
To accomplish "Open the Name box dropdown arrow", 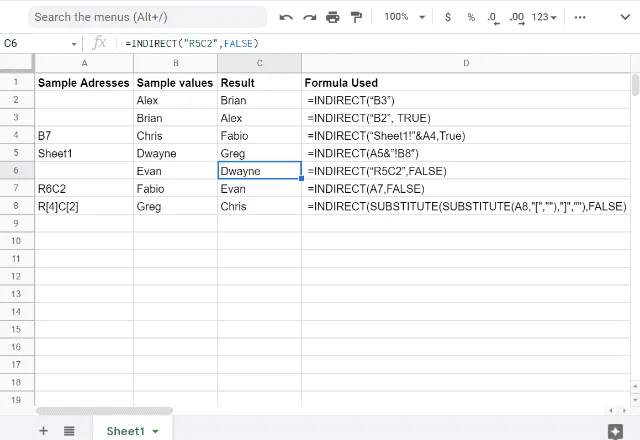I will click(x=74, y=44).
